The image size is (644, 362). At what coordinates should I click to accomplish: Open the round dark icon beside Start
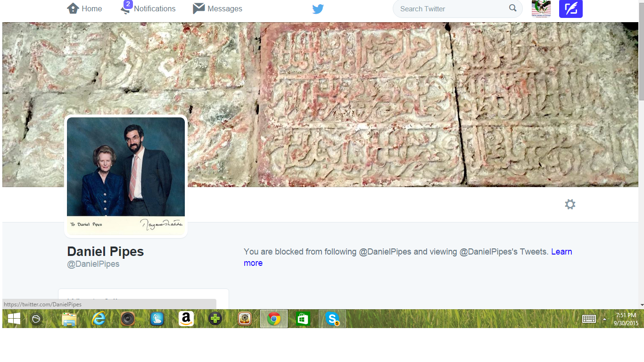36,319
